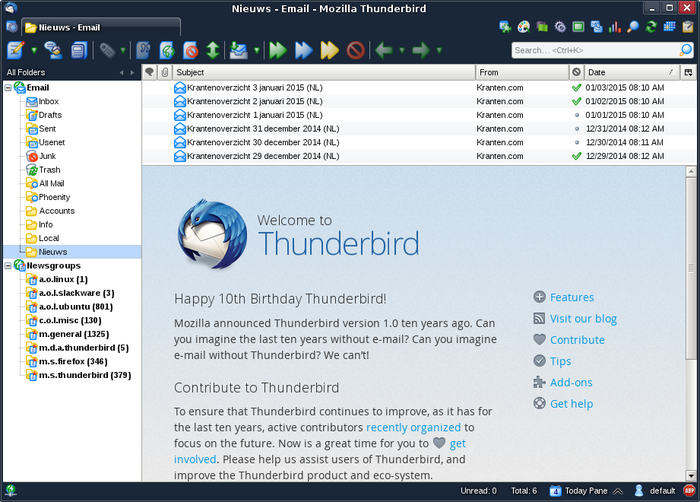This screenshot has width=700, height=502.
Task: Switch folder view with left arrow
Action: (121, 72)
